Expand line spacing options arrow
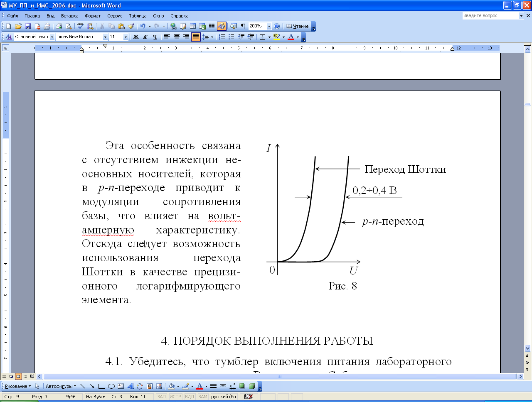The height and width of the screenshot is (402, 532). [x=212, y=37]
